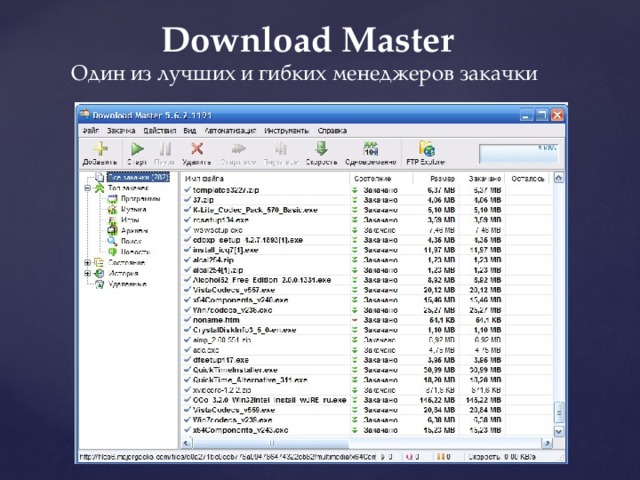Viewport: 640px width, 480px height.
Task: Sort by Состояние column header
Action: click(381, 179)
